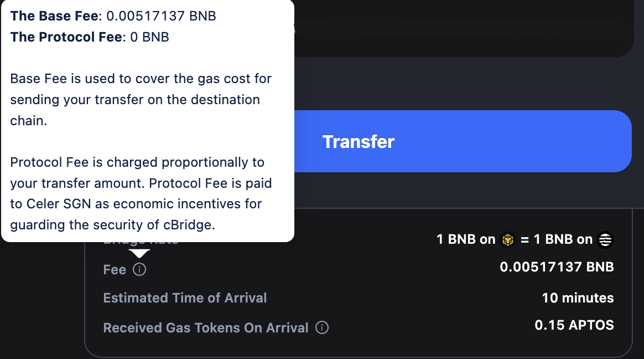Image resolution: width=644 pixels, height=359 pixels.
Task: Click the 1 BNB bridge rate text
Action: (466, 240)
